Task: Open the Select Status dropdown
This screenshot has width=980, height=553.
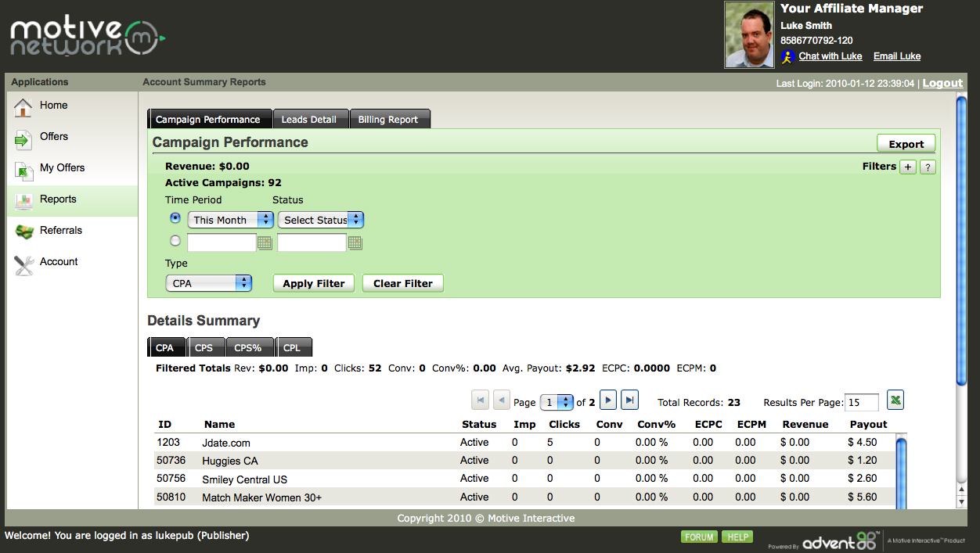Action: coord(321,220)
